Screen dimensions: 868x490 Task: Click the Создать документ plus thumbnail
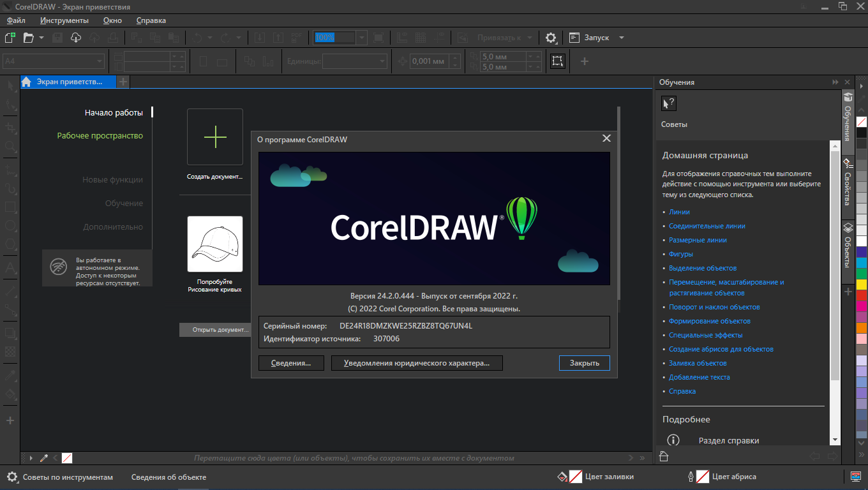[x=215, y=137]
